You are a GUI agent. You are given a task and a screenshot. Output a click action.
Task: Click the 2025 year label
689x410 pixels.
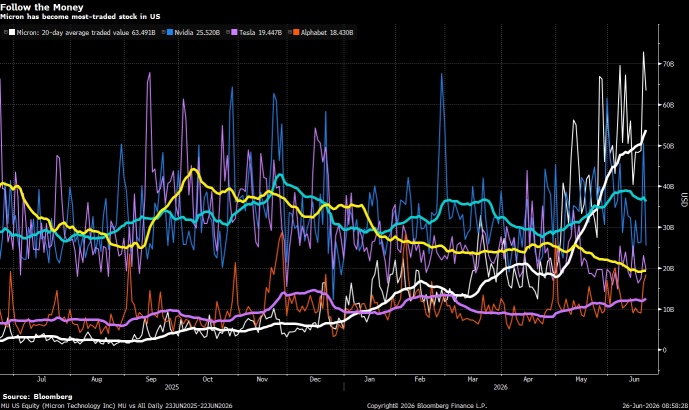[172, 387]
